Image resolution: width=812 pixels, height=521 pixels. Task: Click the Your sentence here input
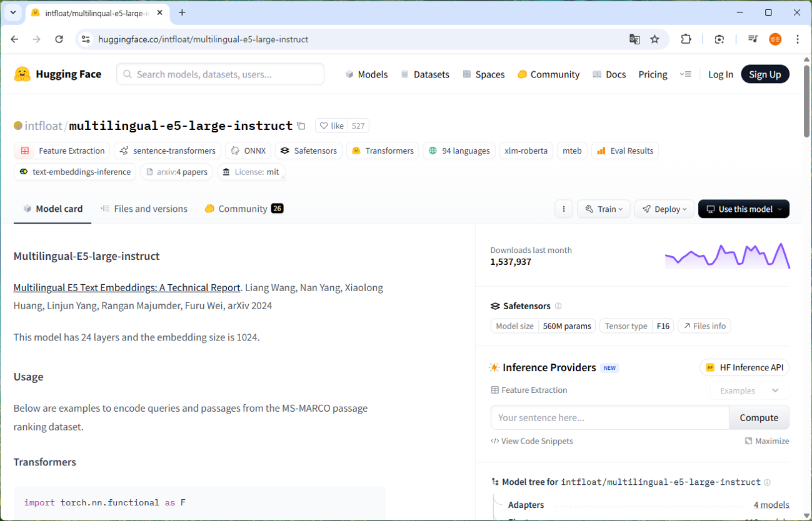coord(610,417)
